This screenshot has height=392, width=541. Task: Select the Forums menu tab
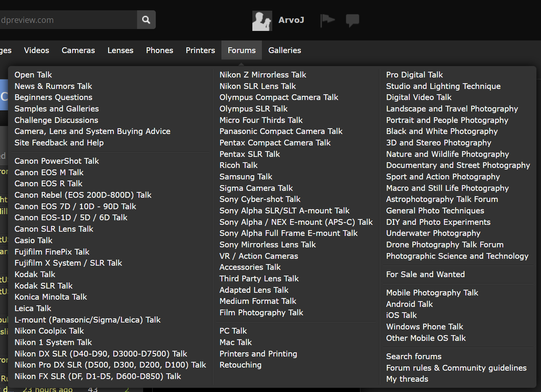(242, 50)
